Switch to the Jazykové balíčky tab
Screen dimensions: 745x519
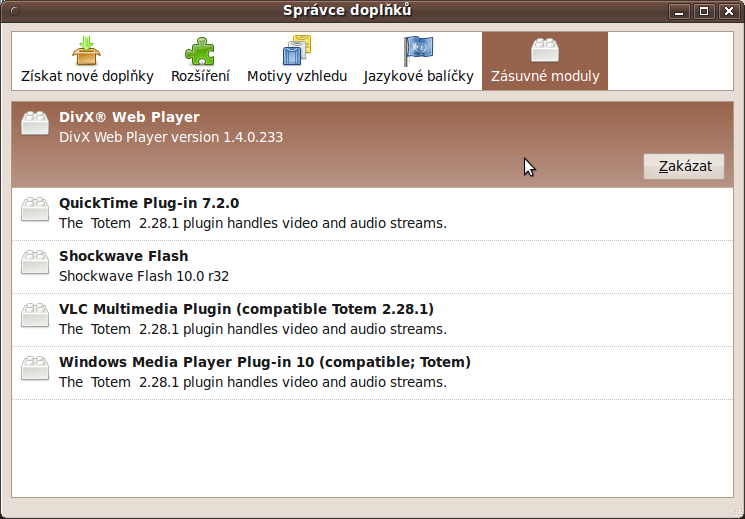click(x=419, y=61)
